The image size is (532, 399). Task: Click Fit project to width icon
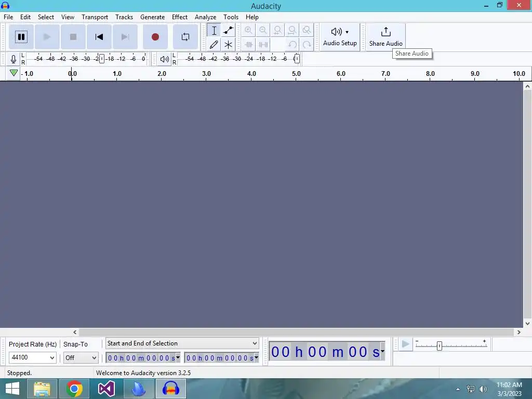[292, 30]
